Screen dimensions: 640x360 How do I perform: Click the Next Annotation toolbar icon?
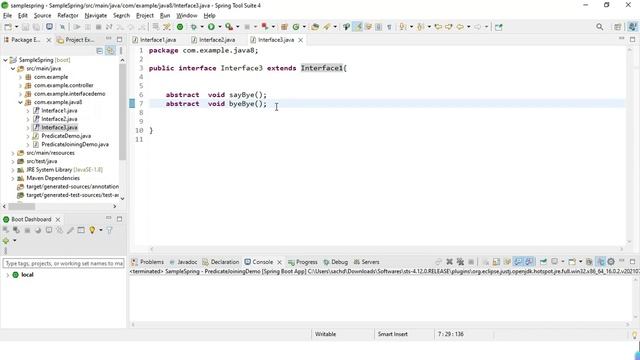(x=403, y=27)
